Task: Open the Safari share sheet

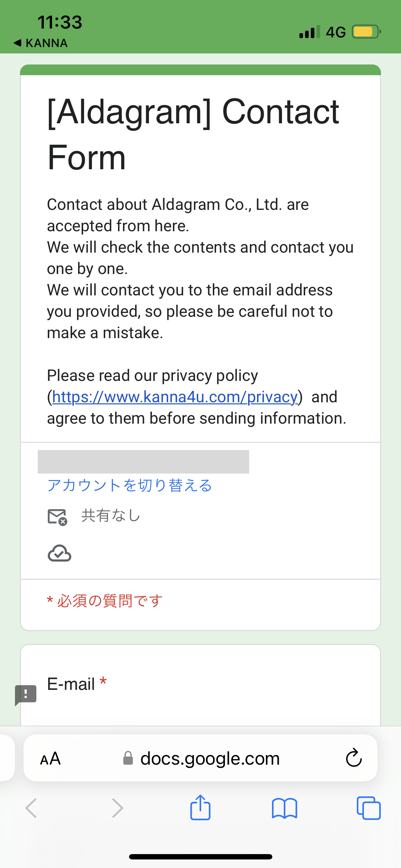Action: click(200, 807)
